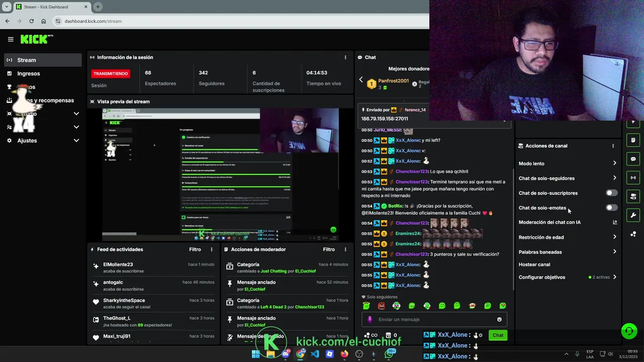This screenshot has height=362, width=644.
Task: Open the notes icon in right sidebar
Action: tap(633, 140)
